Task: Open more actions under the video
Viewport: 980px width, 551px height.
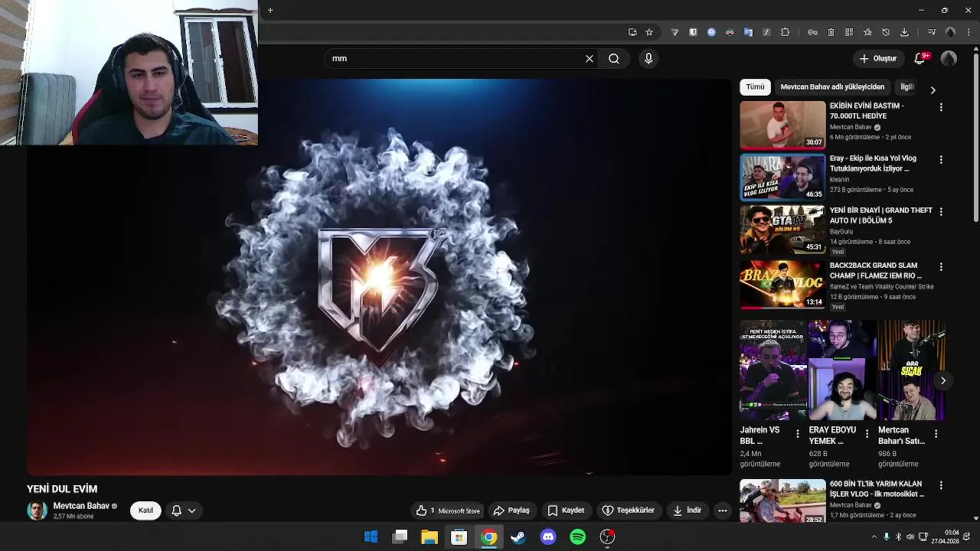Action: [722, 510]
